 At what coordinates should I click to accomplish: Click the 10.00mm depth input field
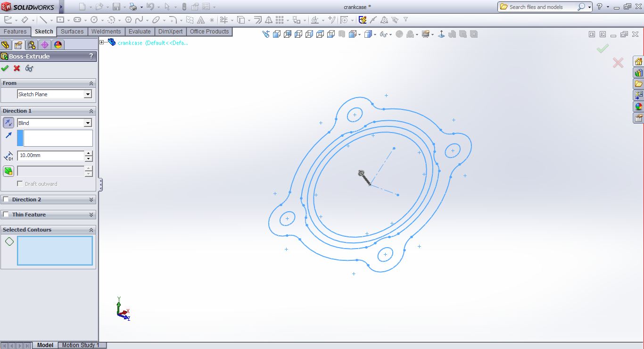coord(50,156)
